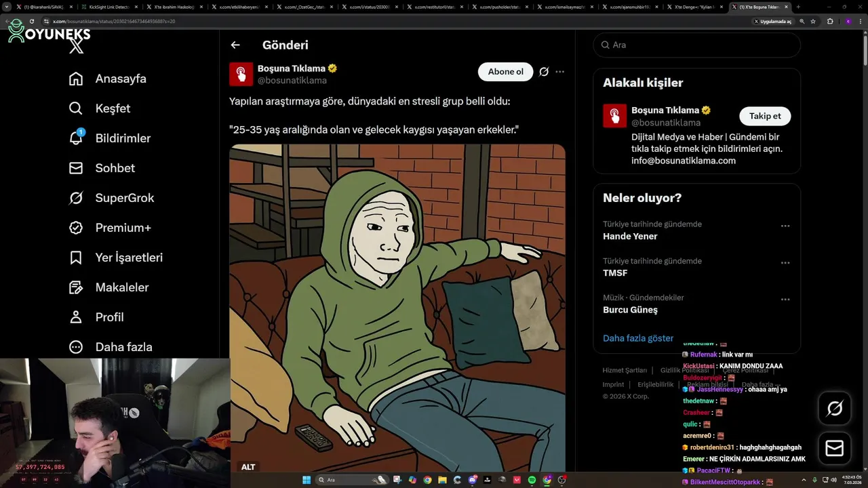The width and height of the screenshot is (868, 488).
Task: Go back using the Gönderi back arrow
Action: pos(235,45)
